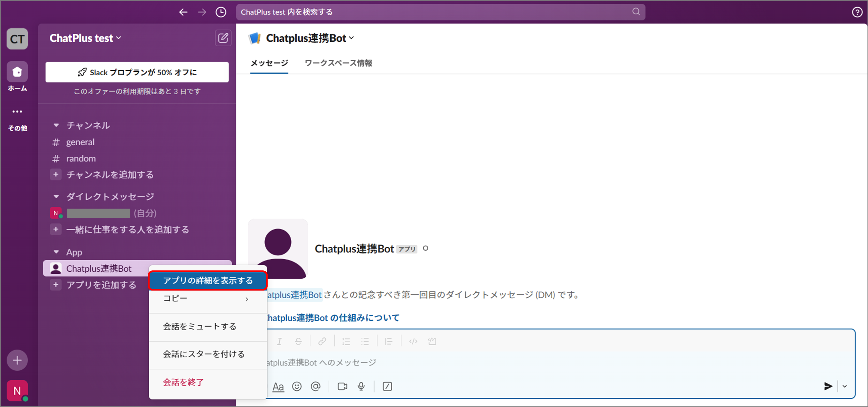Insert an ordered list
This screenshot has height=407, width=868.
(x=346, y=341)
